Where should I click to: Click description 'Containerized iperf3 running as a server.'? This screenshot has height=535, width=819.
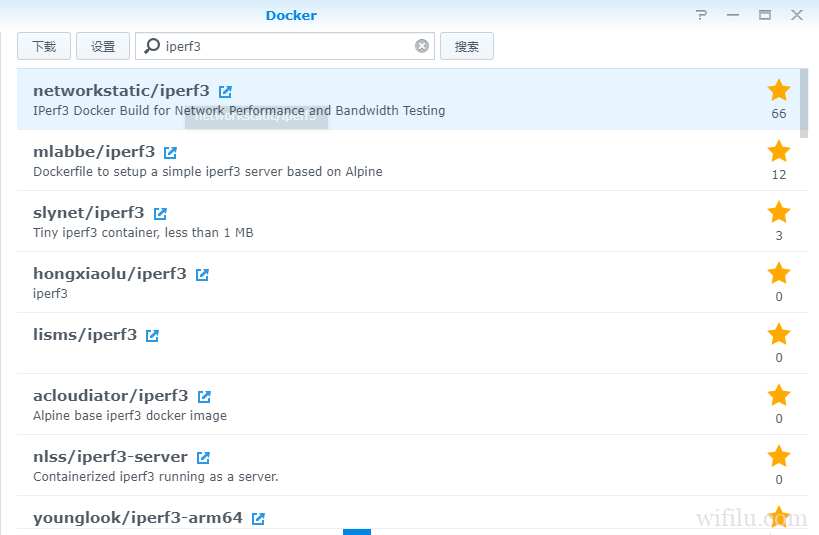click(x=156, y=476)
